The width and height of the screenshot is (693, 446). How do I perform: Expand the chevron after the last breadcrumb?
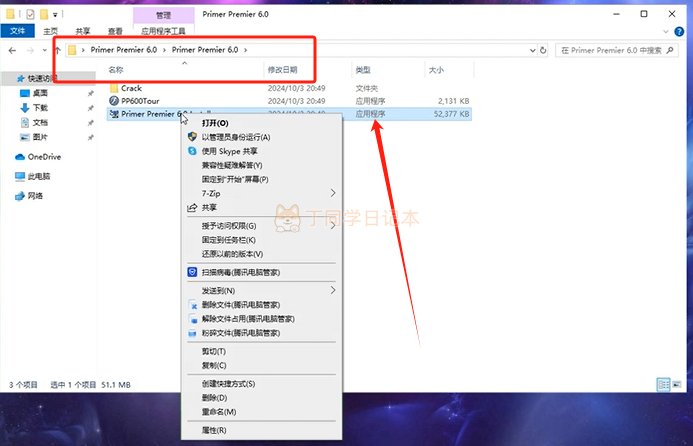(246, 50)
